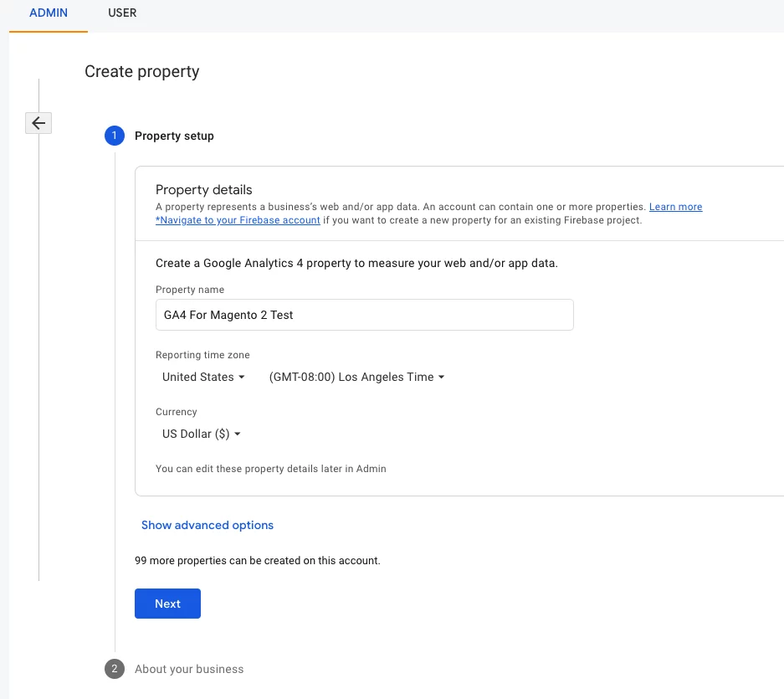Click the back arrow icon
Image resolution: width=784 pixels, height=699 pixels.
click(x=38, y=123)
